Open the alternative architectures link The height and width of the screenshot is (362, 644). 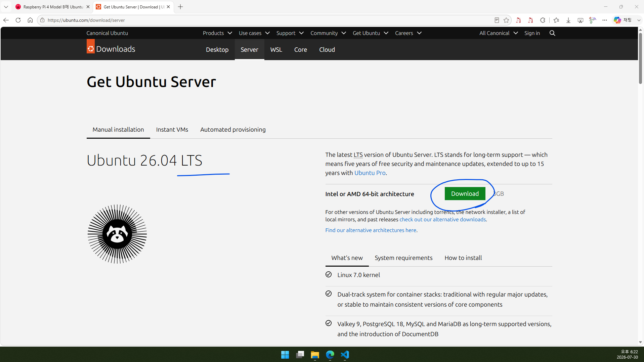coord(371,230)
